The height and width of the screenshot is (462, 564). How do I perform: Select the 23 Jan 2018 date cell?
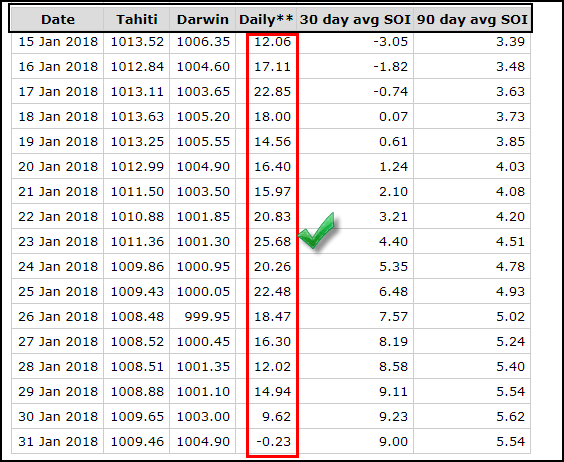58,241
